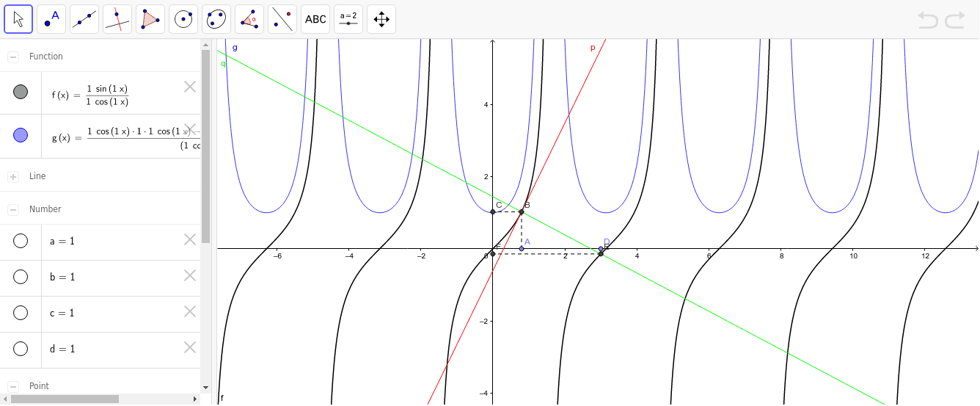Select the Angle tool
Viewport: 980px width, 406px height.
point(249,19)
